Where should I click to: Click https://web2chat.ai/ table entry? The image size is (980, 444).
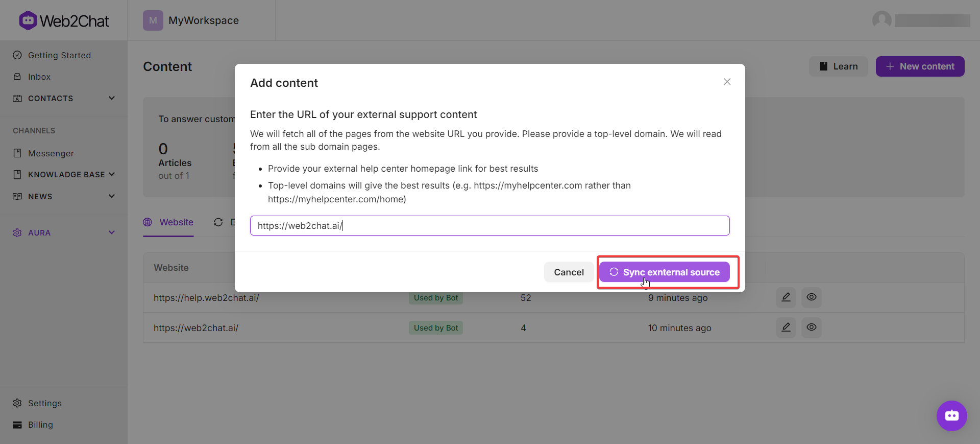tap(196, 328)
